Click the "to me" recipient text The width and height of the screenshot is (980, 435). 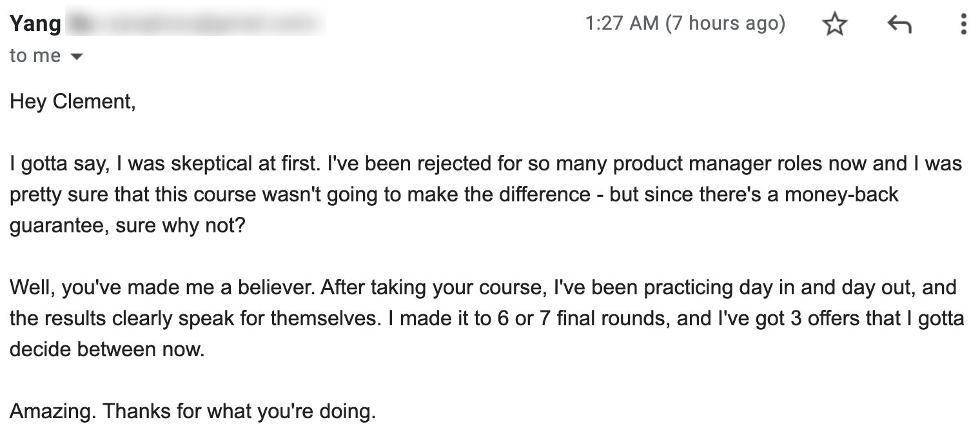tap(35, 56)
